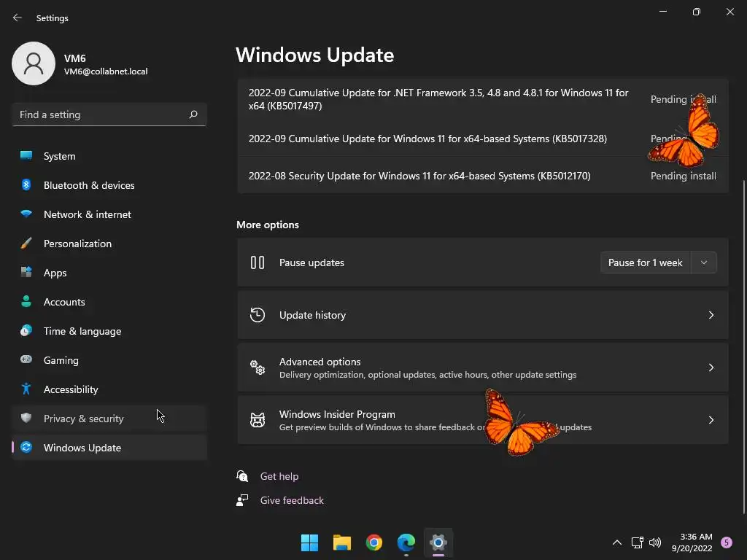
Task: Select Personalization in the sidebar
Action: [109, 244]
